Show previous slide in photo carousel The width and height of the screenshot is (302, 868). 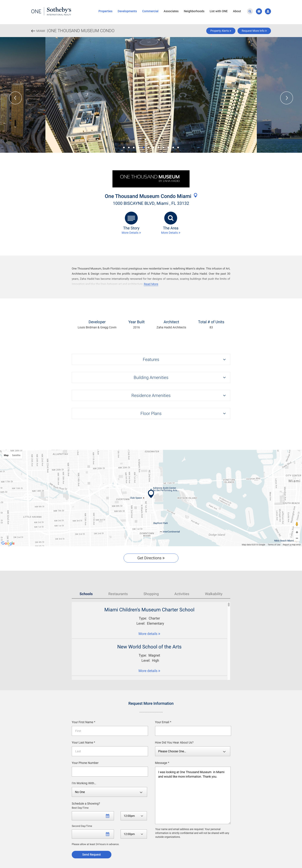pyautogui.click(x=15, y=98)
